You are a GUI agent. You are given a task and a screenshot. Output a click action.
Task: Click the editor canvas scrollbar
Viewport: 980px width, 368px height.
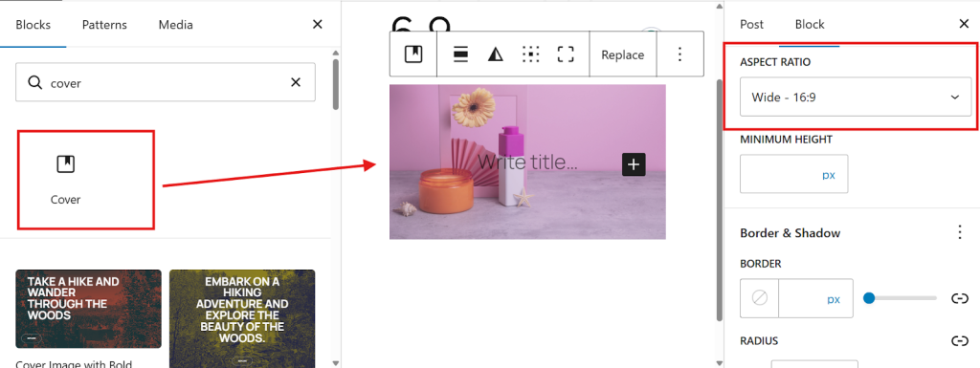click(x=719, y=200)
